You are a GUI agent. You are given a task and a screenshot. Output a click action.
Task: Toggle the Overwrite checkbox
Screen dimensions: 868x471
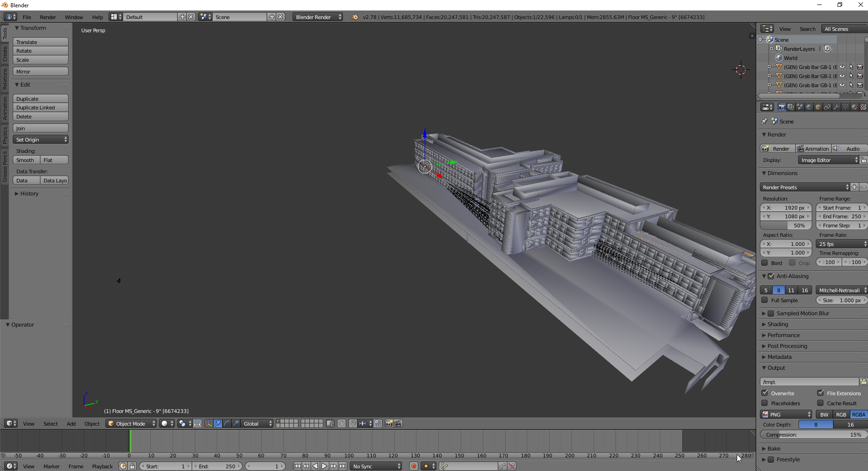[764, 393]
